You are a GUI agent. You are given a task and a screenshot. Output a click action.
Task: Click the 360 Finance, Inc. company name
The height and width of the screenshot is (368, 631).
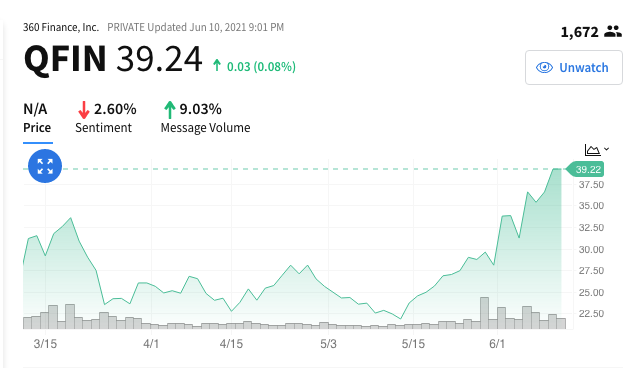(61, 27)
